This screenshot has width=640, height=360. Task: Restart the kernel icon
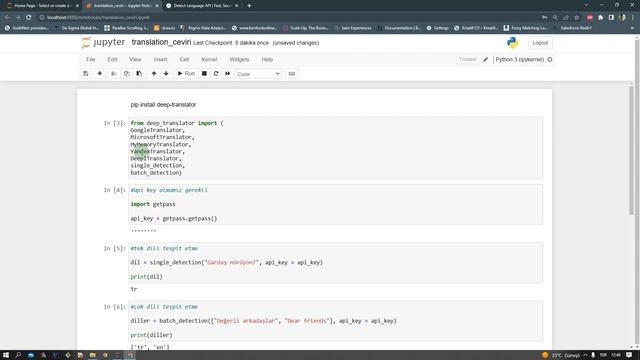click(x=216, y=73)
